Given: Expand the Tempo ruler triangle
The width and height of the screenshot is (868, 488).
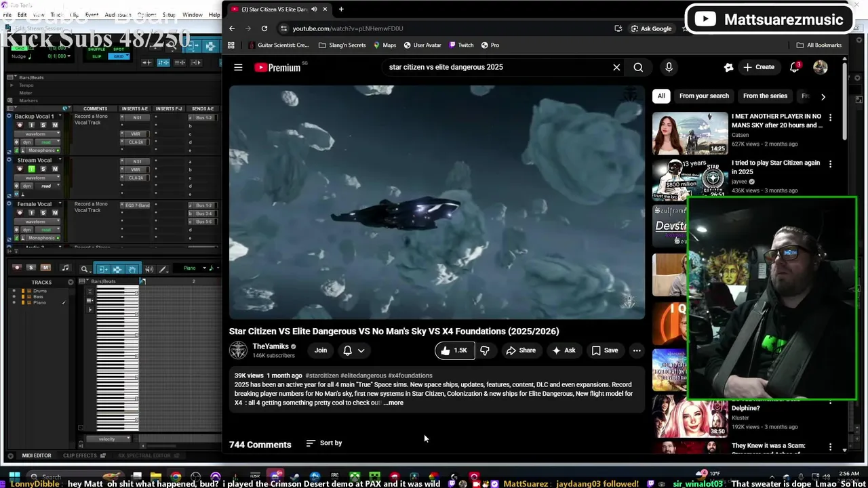Looking at the screenshot, I should (12, 85).
